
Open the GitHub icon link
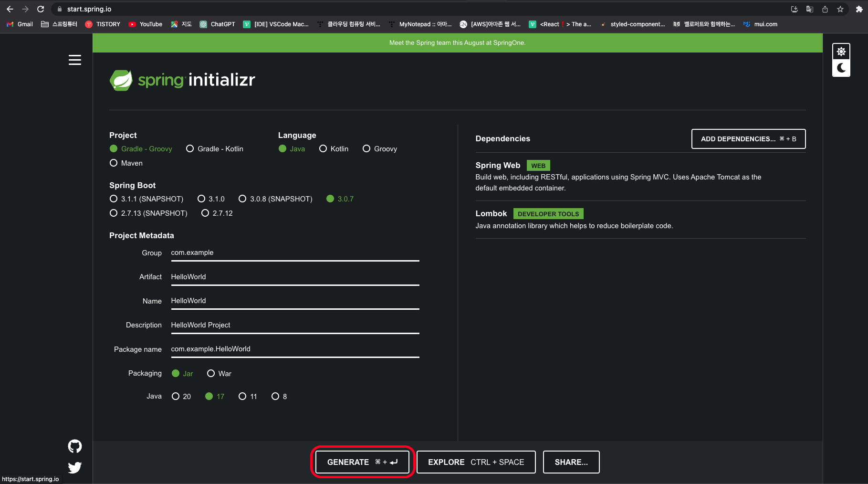[x=75, y=446]
